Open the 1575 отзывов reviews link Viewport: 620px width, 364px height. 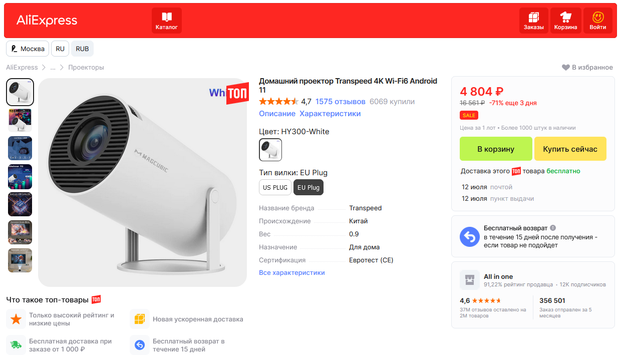[340, 102]
